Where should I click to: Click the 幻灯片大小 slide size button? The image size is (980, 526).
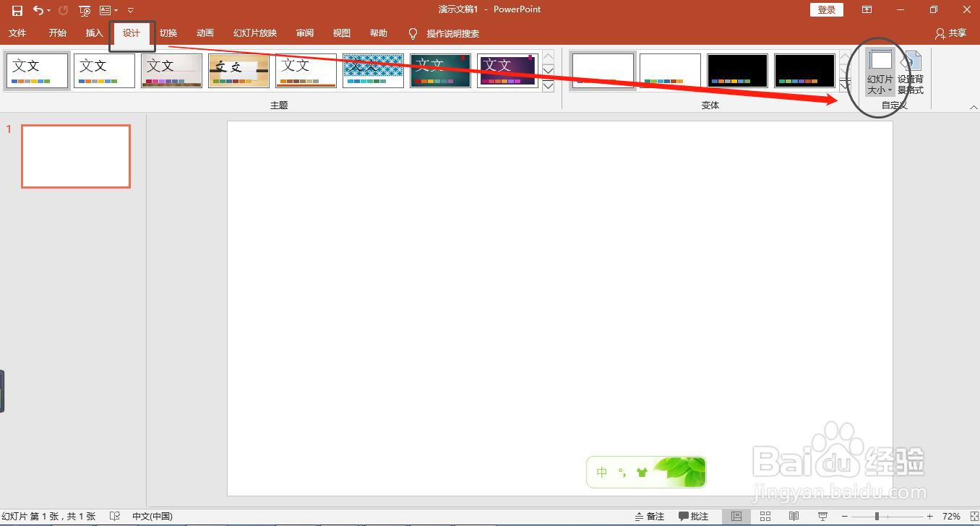[880, 72]
